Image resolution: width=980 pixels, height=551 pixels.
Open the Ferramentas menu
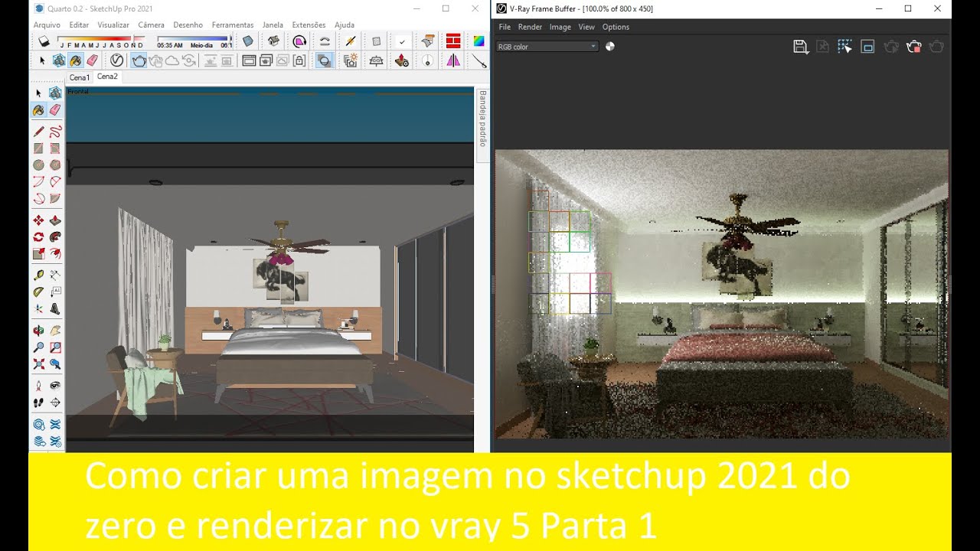point(233,24)
